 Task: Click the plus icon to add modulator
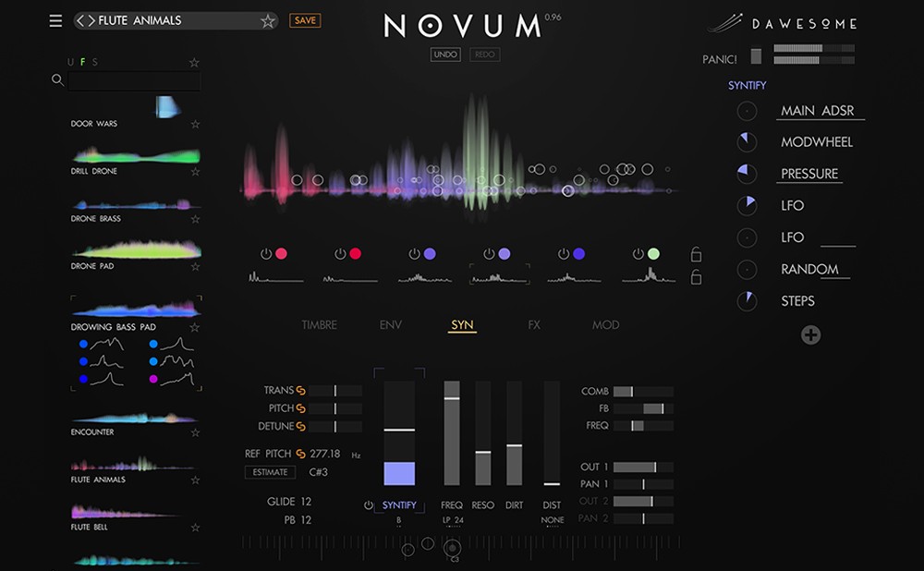[x=810, y=335]
